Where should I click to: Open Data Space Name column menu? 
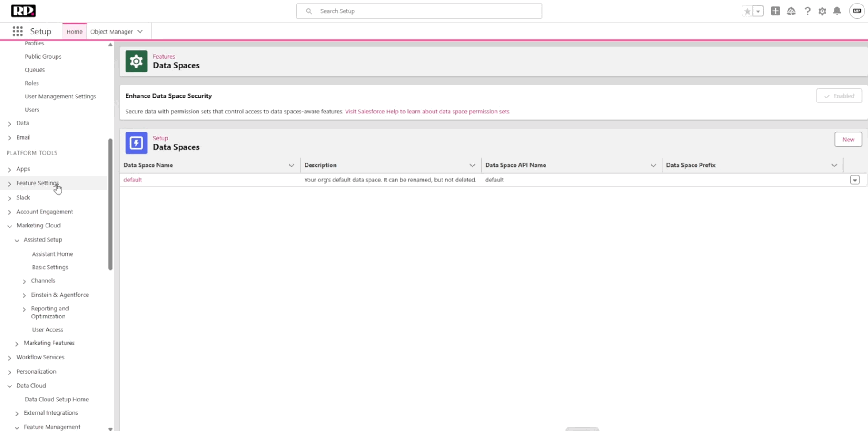[x=291, y=165]
